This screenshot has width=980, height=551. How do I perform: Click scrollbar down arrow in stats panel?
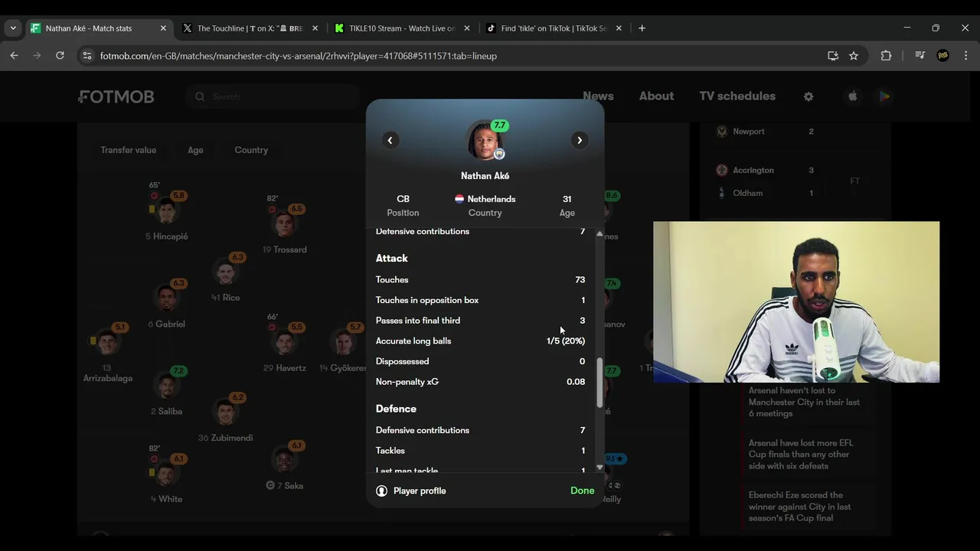(x=599, y=467)
